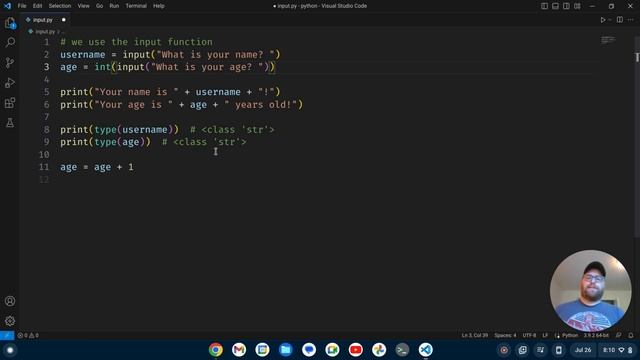Open the Customize Layout button
This screenshot has height=360, width=640.
pyautogui.click(x=577, y=6)
